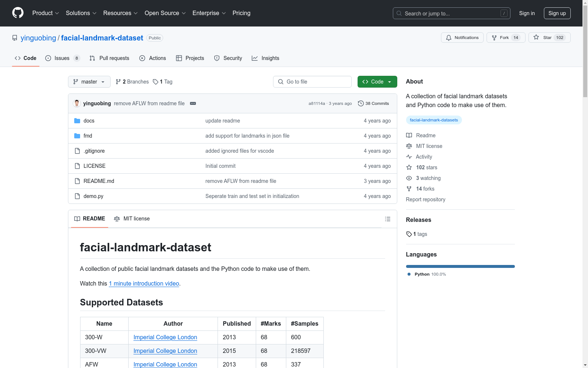
Task: Expand the Product menu
Action: (x=46, y=13)
